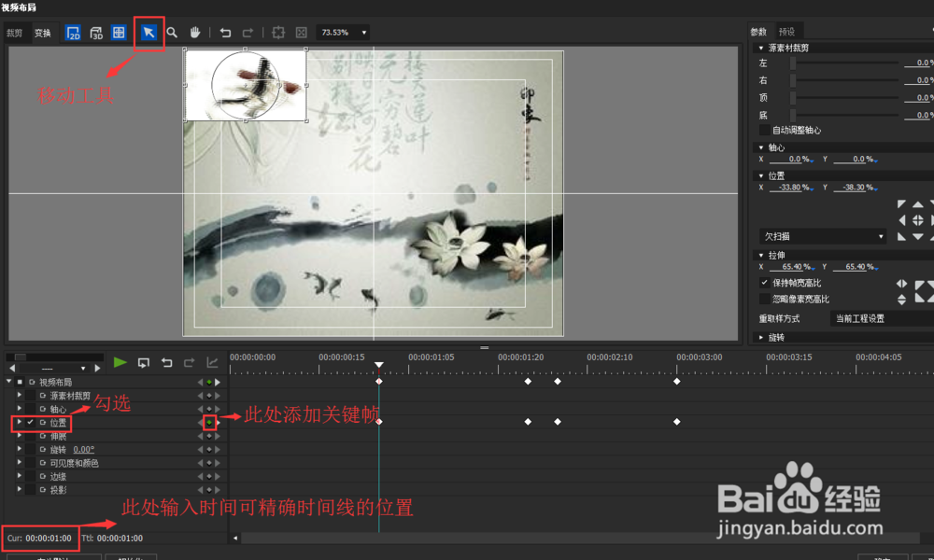Move position down arrow in 位置 panel

[918, 237]
